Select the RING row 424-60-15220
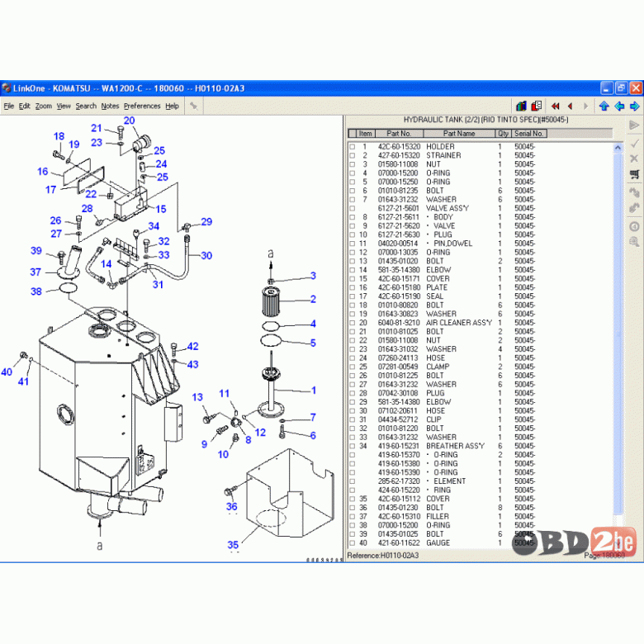Image resolution: width=644 pixels, height=644 pixels. pyautogui.click(x=443, y=490)
